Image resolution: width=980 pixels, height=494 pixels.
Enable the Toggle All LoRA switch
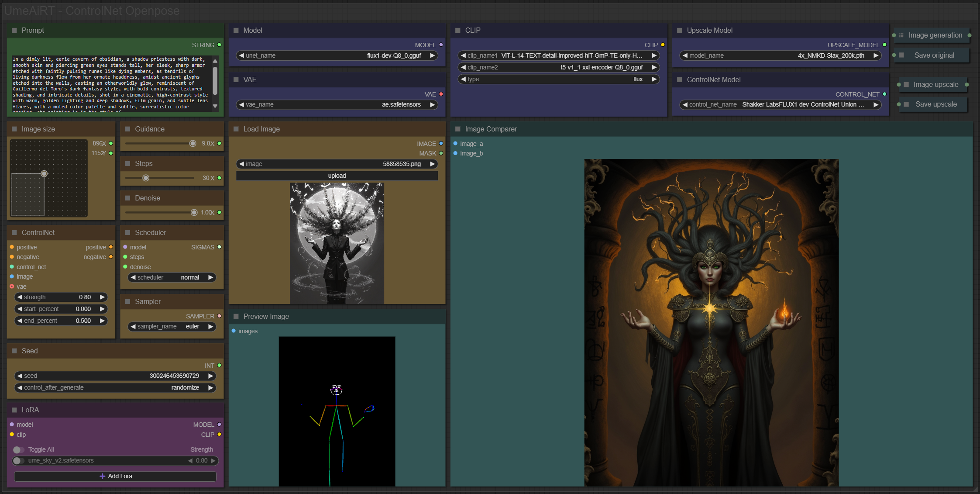click(18, 449)
